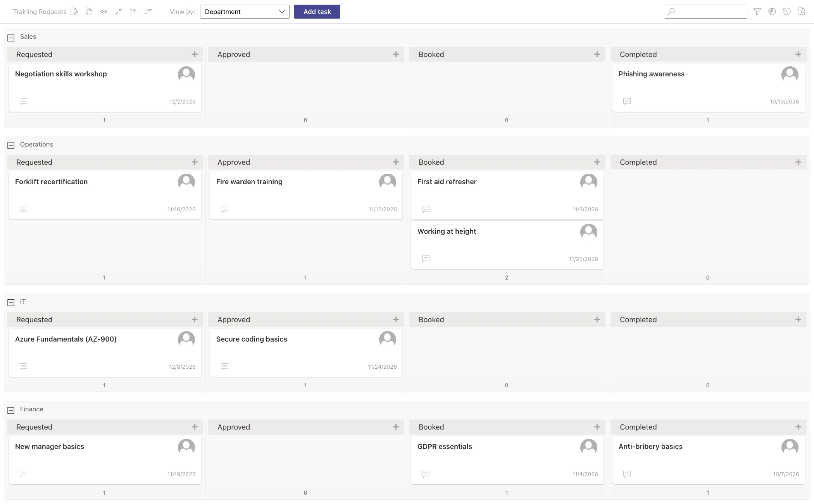Screen dimensions: 814x504
Task: Click into the search field
Action: 706,12
